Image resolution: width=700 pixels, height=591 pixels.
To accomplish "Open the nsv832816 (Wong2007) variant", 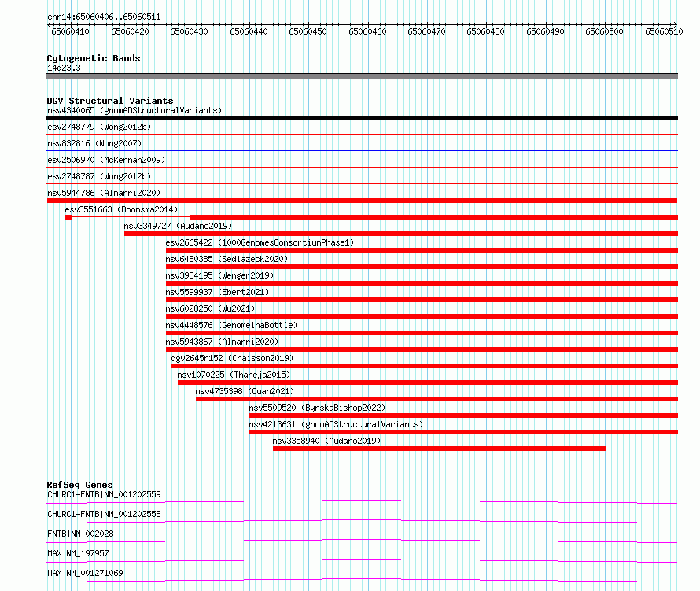I will click(x=94, y=143).
